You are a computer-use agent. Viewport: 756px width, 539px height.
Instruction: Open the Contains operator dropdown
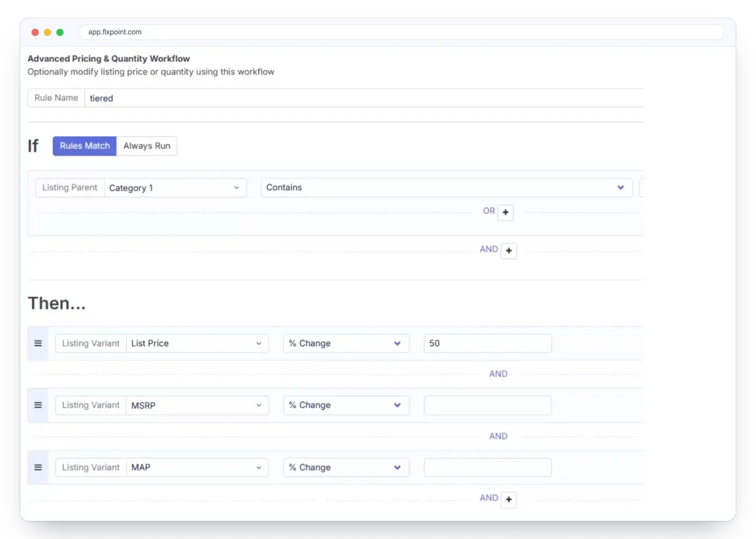pos(447,188)
